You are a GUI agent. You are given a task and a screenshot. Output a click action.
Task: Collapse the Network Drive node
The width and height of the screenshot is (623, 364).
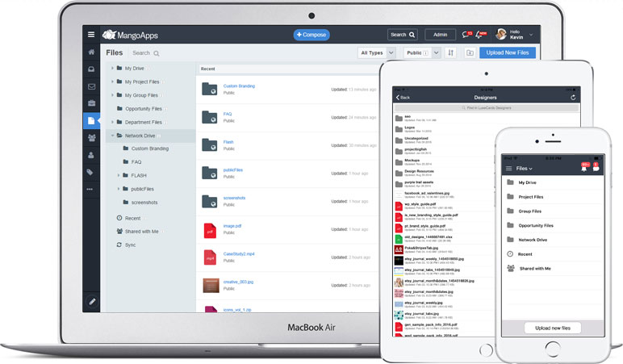pyautogui.click(x=112, y=136)
